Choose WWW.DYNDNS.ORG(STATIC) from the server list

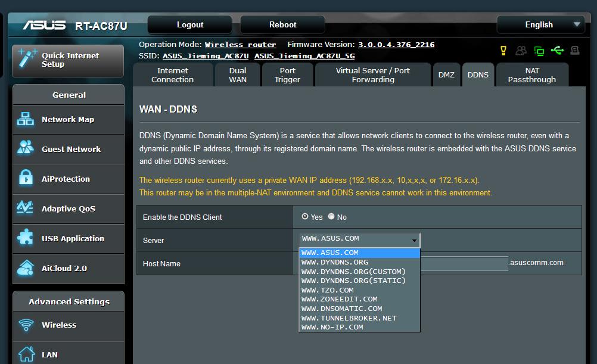click(x=360, y=281)
